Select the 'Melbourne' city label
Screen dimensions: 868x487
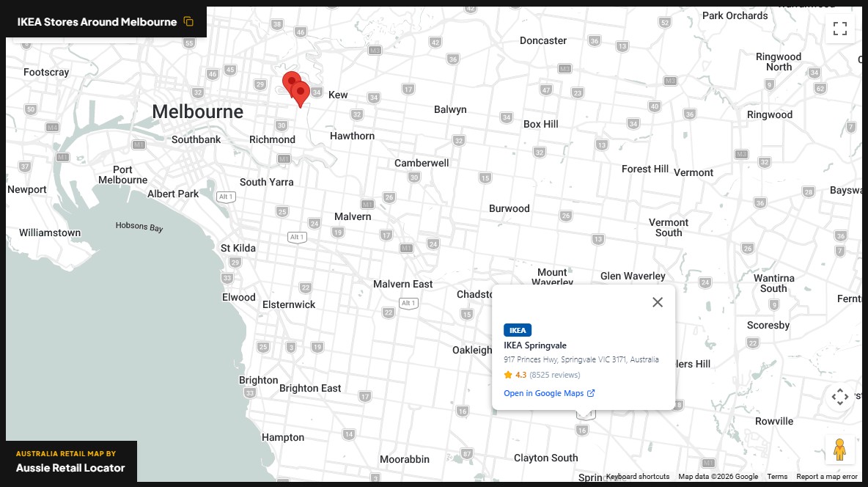click(x=198, y=111)
